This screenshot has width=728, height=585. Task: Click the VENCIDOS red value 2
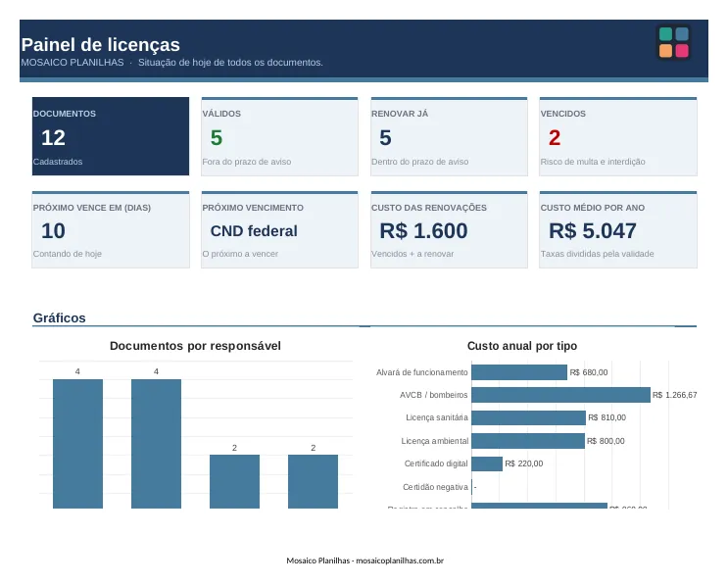555,138
